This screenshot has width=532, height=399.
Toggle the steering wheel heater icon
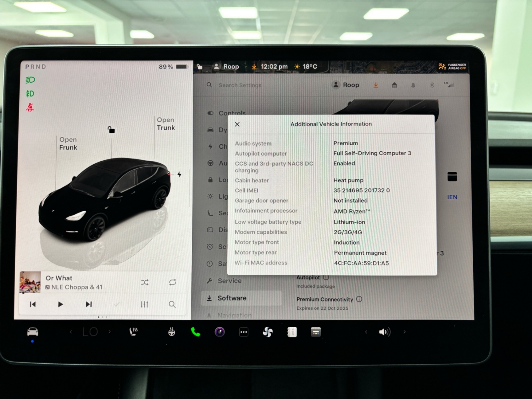pyautogui.click(x=172, y=332)
